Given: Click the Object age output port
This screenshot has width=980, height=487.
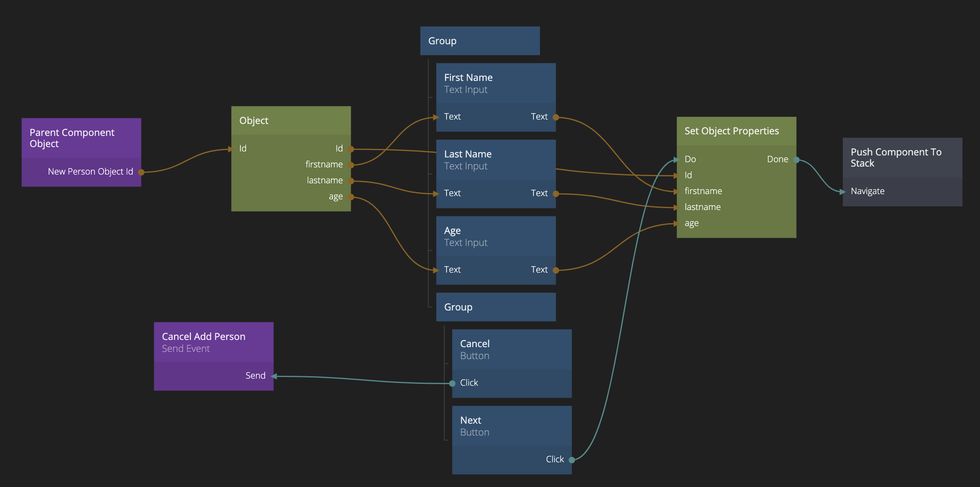Looking at the screenshot, I should [x=351, y=197].
